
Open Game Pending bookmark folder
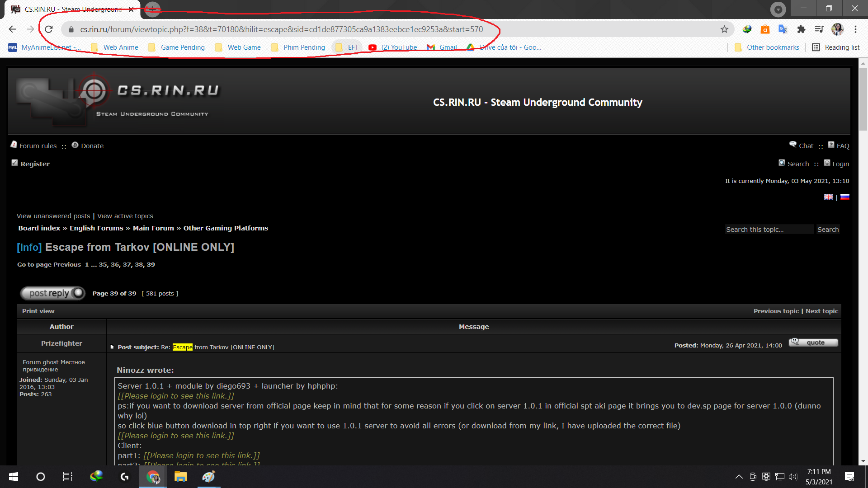point(176,47)
